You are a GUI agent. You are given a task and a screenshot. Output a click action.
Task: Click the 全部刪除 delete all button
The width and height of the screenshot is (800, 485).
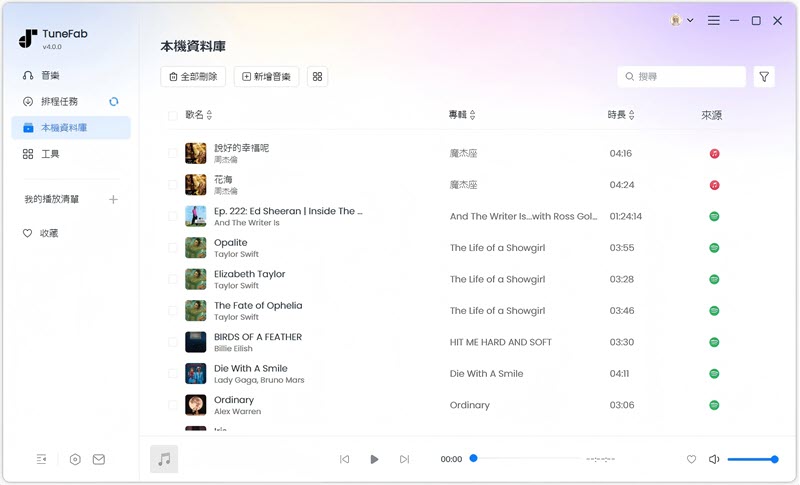[x=193, y=76]
